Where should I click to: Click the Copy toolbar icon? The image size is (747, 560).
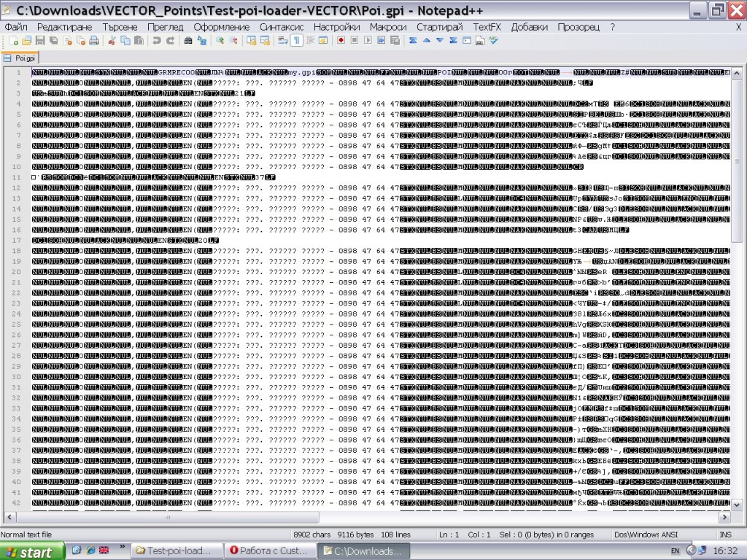125,41
